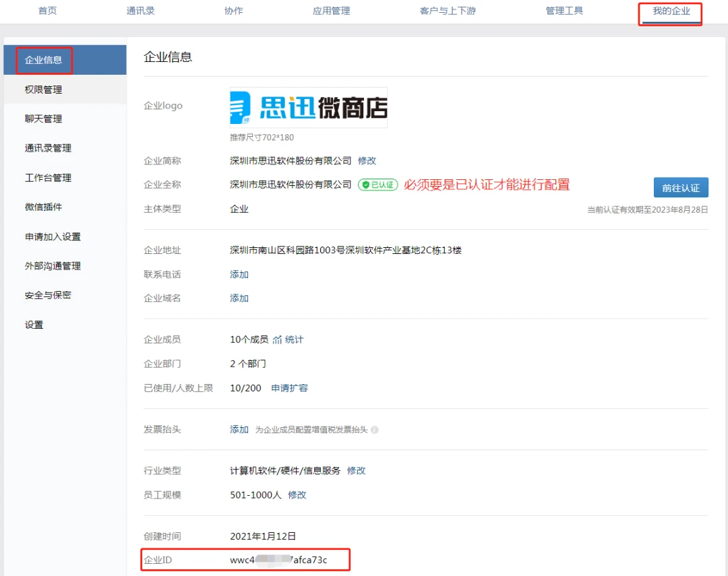The height and width of the screenshot is (576, 728).
Task: Click 计算机软件/硬件/信息服务 industry text
Action: click(x=285, y=471)
